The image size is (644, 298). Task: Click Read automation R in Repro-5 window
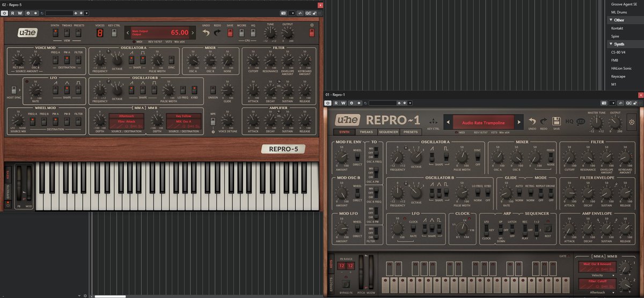click(13, 12)
